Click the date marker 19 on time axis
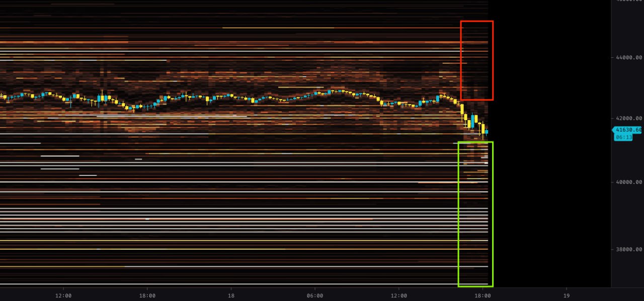This screenshot has height=301, width=644. click(567, 295)
